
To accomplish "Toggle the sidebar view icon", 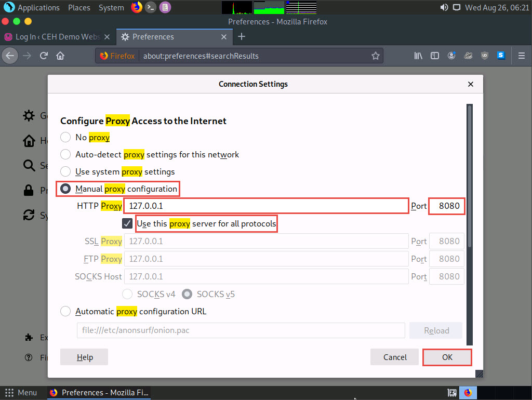I will click(435, 56).
